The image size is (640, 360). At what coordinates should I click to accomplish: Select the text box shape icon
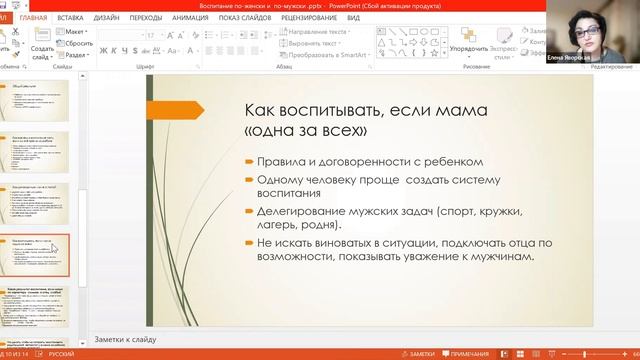(381, 31)
